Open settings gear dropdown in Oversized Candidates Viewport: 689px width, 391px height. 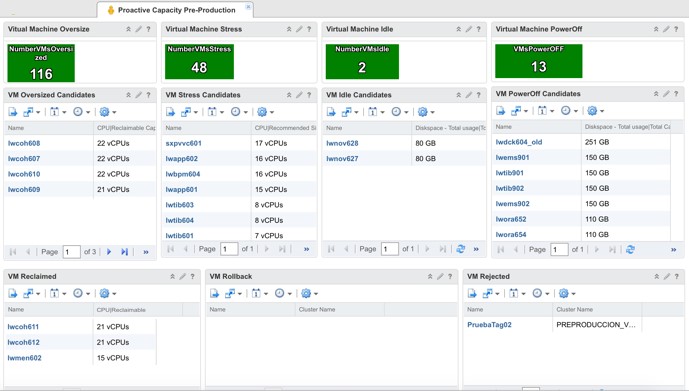(108, 112)
